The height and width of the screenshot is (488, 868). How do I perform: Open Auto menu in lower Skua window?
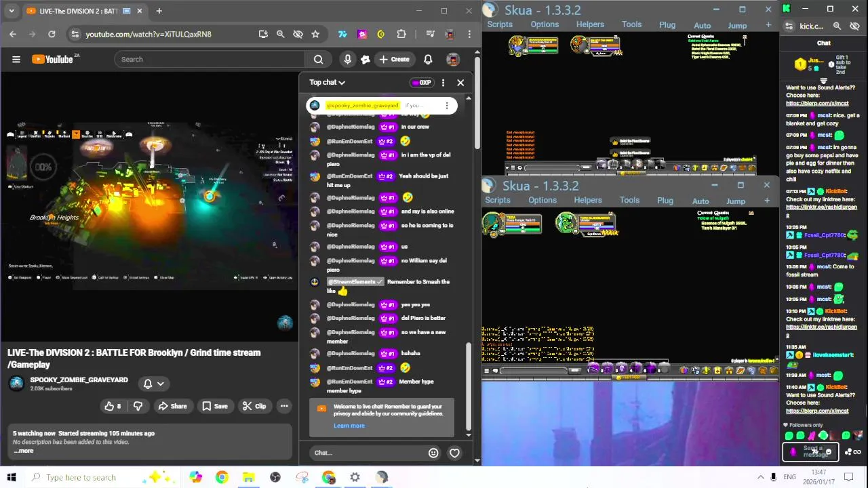(x=701, y=201)
